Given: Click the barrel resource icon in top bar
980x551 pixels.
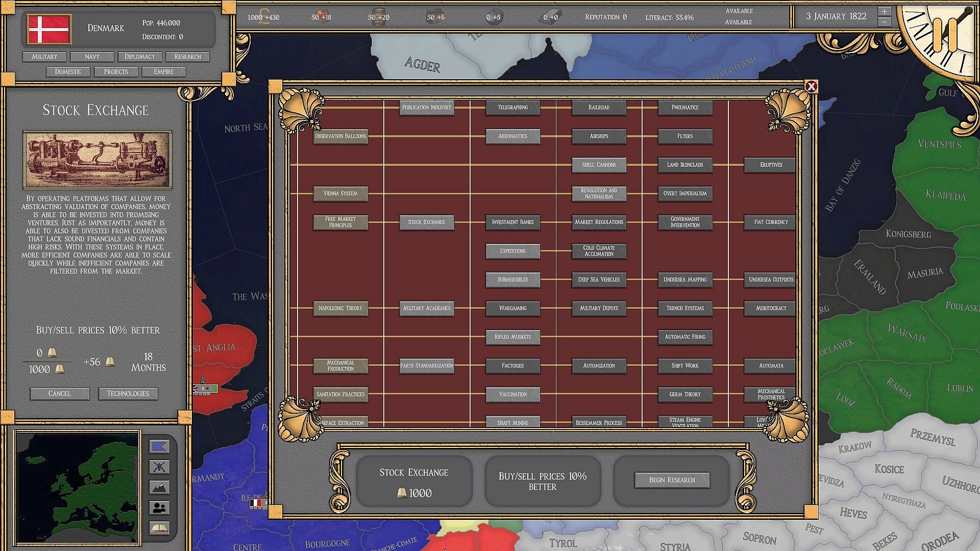Looking at the screenshot, I should coord(378,17).
